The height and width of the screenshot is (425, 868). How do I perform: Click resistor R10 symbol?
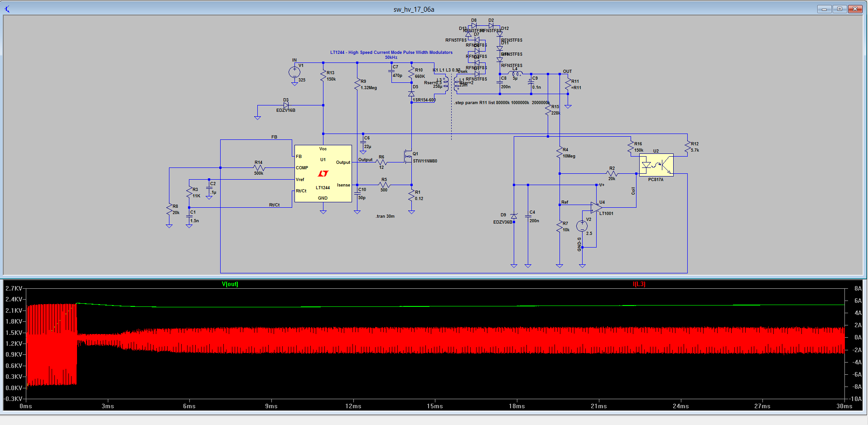(x=411, y=73)
